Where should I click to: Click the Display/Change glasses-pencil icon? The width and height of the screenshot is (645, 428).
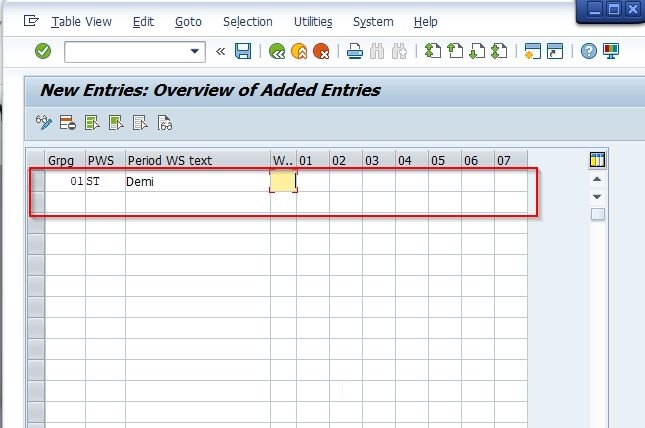(x=44, y=123)
